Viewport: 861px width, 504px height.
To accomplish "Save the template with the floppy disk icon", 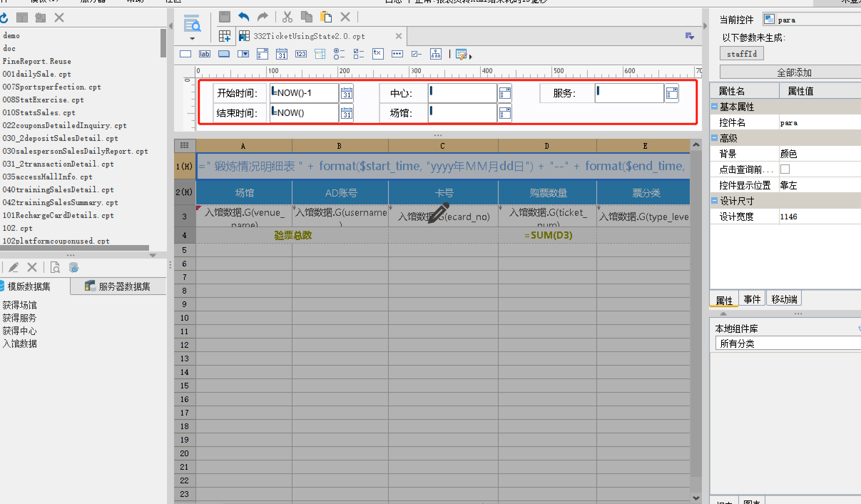I will pyautogui.click(x=224, y=17).
